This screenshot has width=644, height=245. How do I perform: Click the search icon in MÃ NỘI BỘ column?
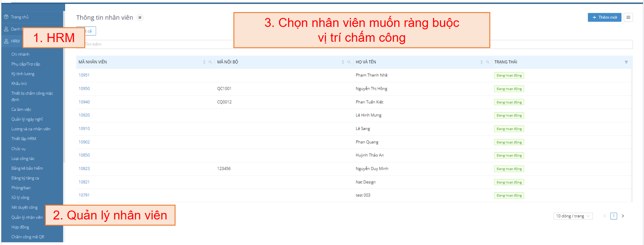[349, 62]
